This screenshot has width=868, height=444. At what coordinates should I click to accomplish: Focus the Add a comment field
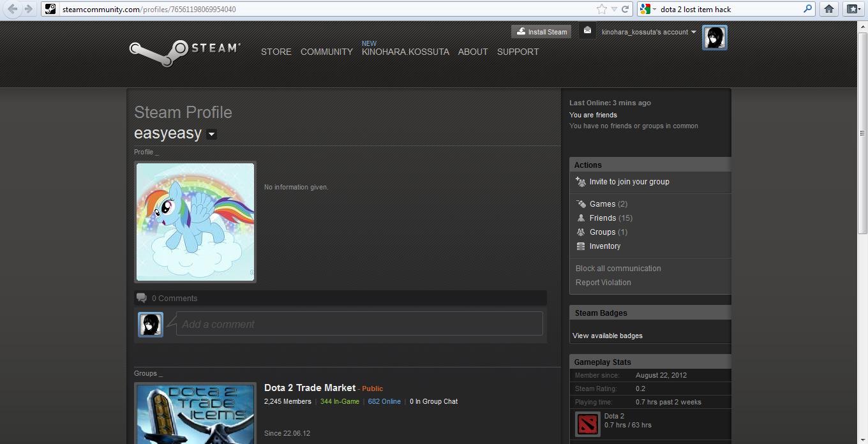[359, 324]
